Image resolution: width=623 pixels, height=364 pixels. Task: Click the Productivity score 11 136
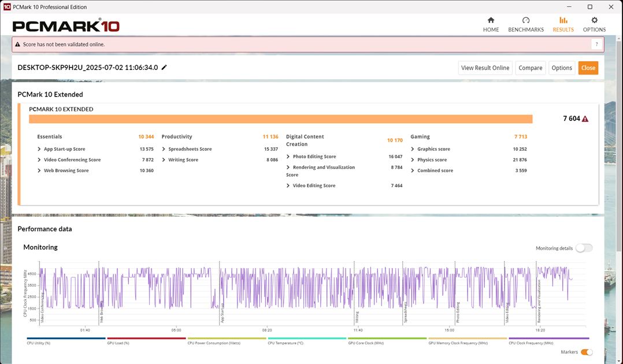(x=270, y=137)
